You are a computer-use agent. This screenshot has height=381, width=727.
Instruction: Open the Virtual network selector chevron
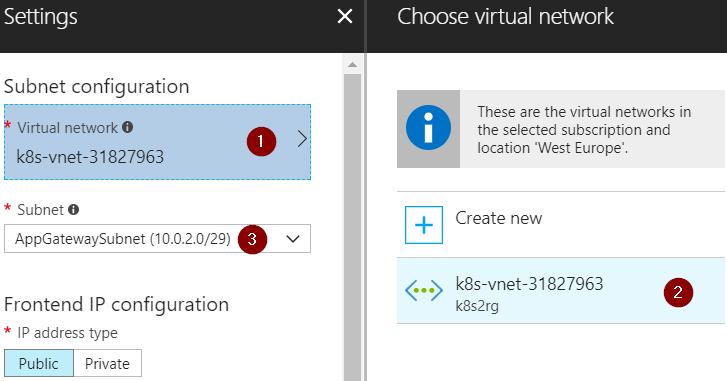pyautogui.click(x=302, y=139)
